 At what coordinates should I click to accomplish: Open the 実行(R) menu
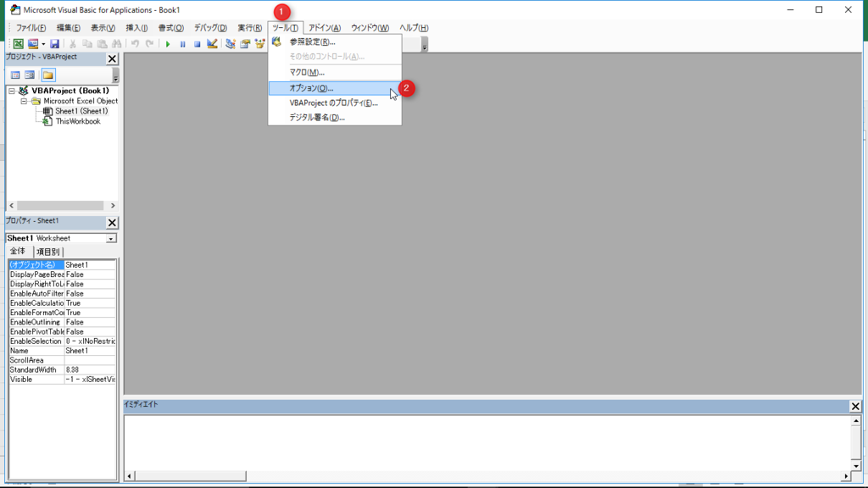[x=250, y=28]
